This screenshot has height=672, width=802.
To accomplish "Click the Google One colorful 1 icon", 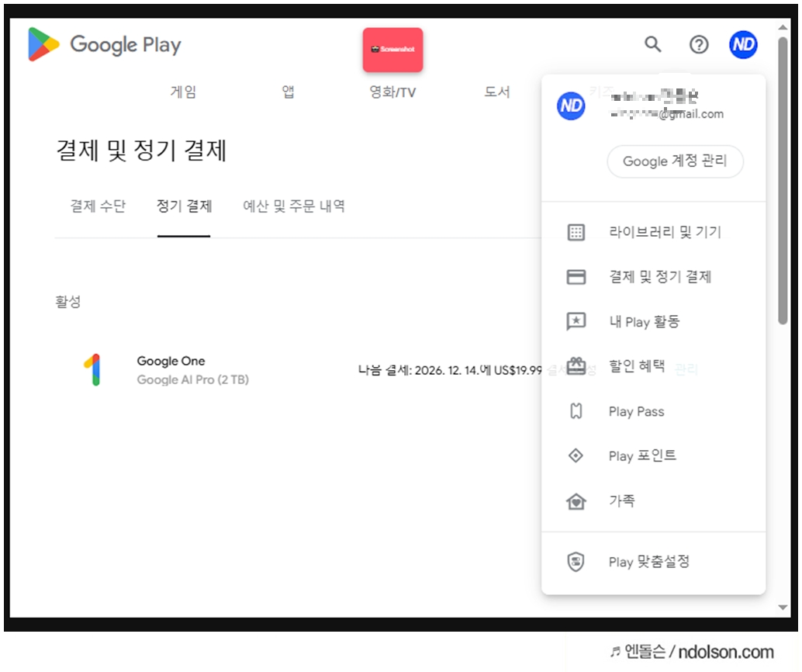I will 92,369.
